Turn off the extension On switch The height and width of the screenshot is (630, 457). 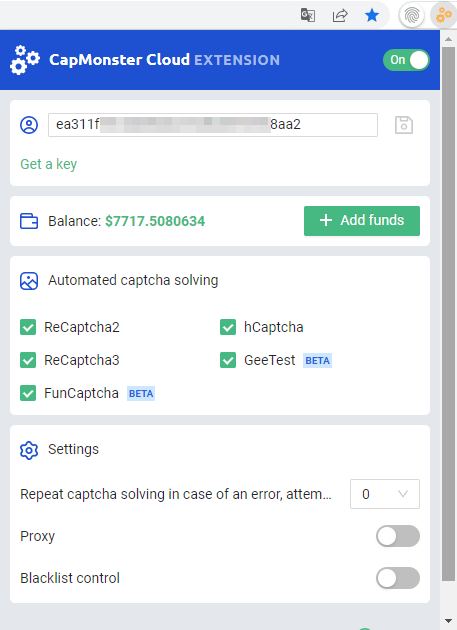(406, 60)
